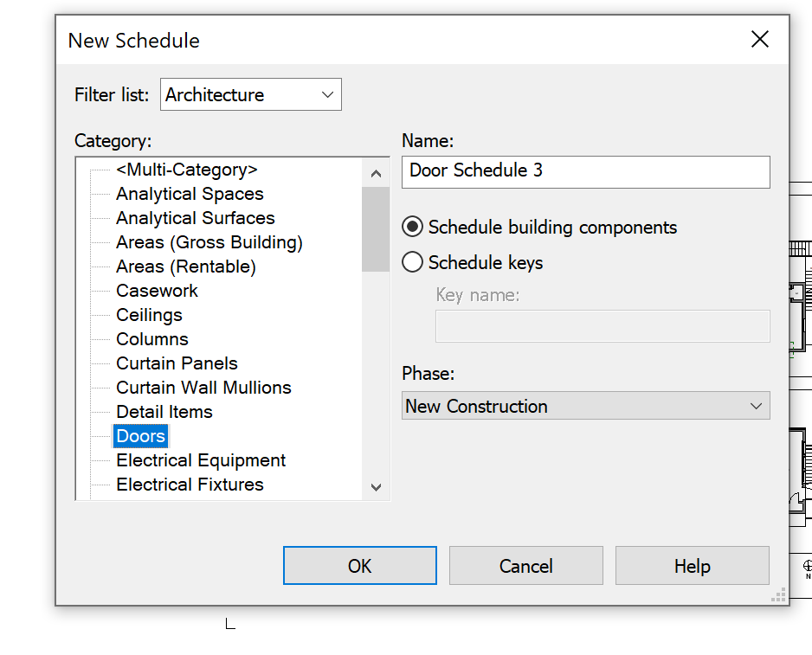
Task: Open Help for New Schedule
Action: point(692,566)
